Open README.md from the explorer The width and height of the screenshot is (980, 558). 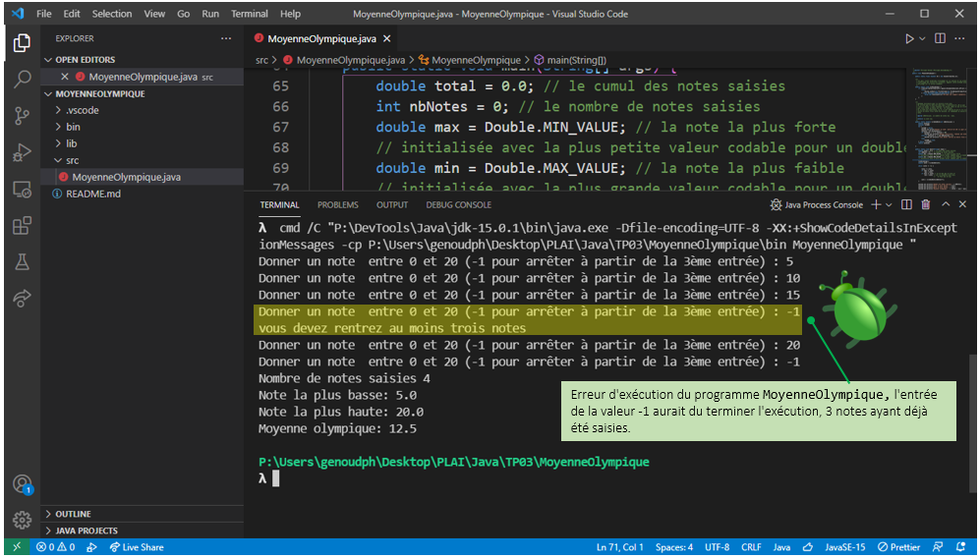pyautogui.click(x=92, y=194)
